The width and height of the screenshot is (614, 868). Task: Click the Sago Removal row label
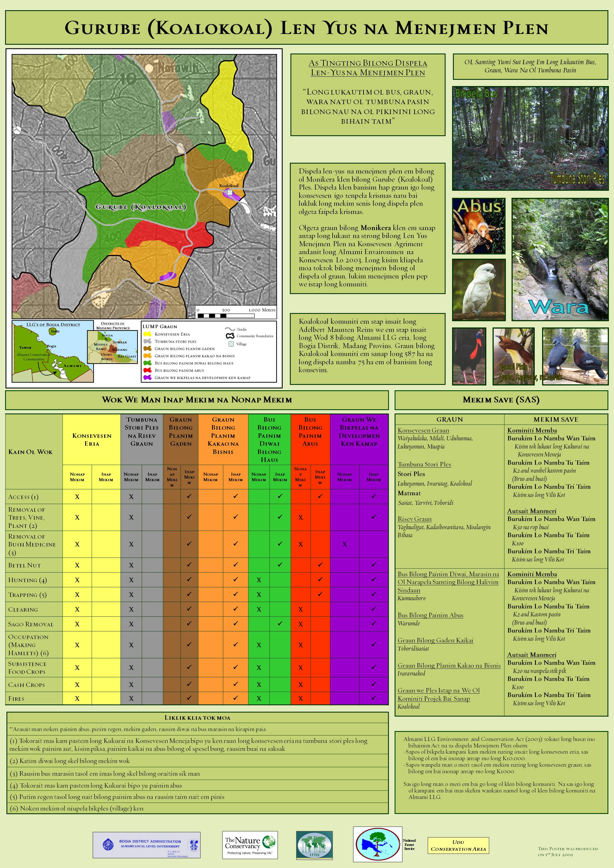(31, 624)
